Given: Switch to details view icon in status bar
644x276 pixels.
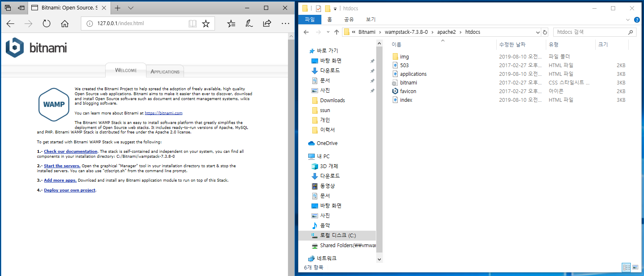Looking at the screenshot, I should point(627,267).
